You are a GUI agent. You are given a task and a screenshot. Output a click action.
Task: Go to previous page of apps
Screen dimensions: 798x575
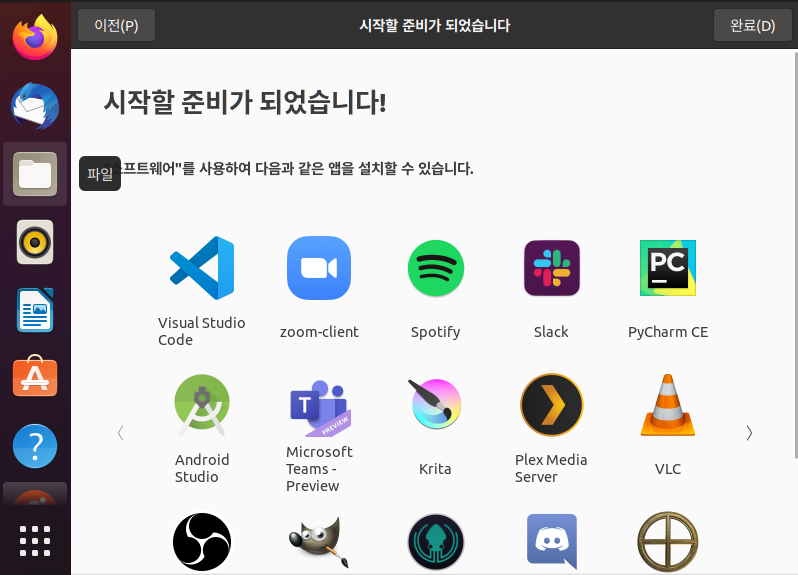121,433
